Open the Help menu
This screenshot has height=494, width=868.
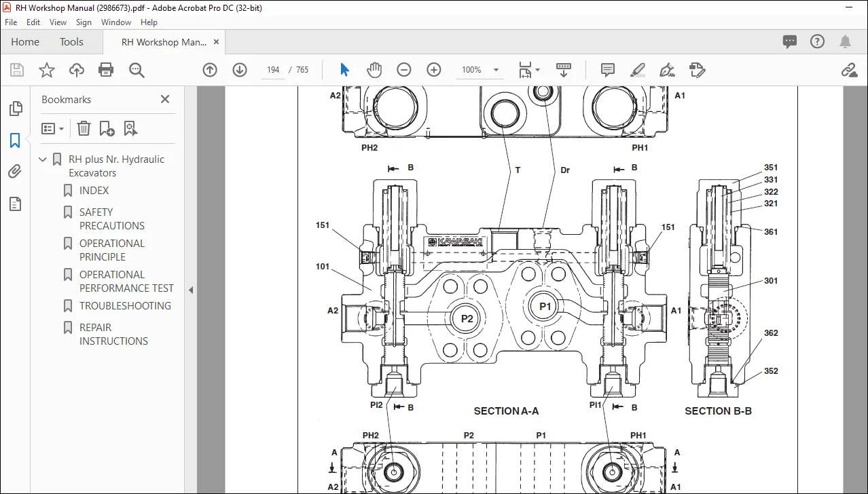pyautogui.click(x=149, y=22)
